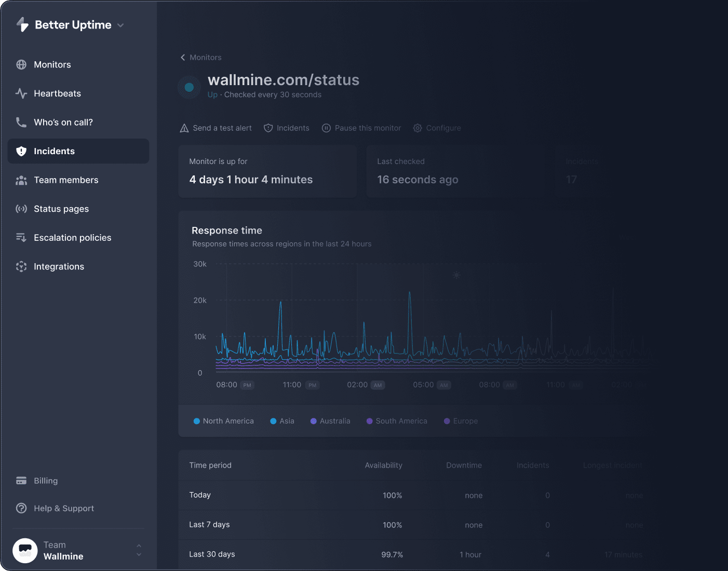Screen dimensions: 728x571
Task: Click the Monitors globe icon
Action: tap(21, 64)
